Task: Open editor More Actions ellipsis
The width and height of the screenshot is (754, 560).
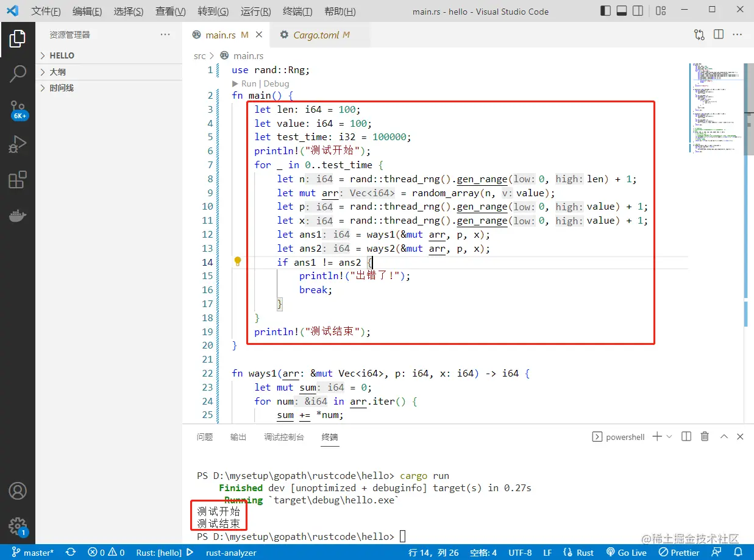Action: [x=738, y=35]
